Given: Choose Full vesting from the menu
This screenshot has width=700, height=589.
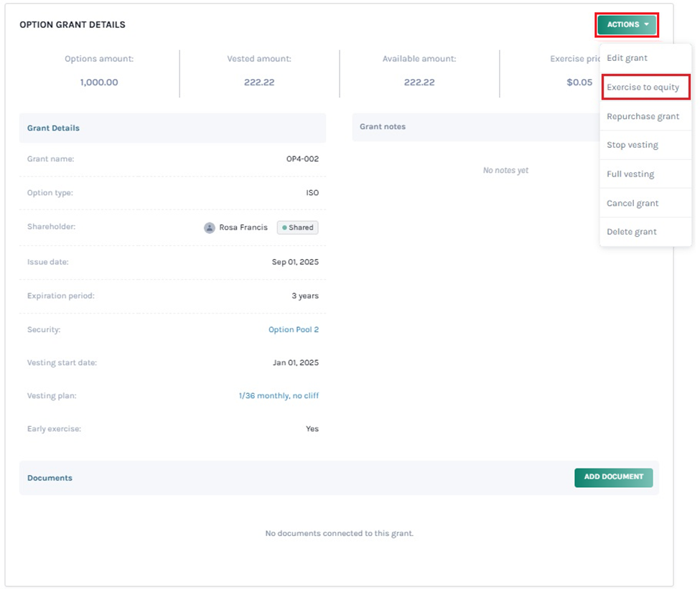Looking at the screenshot, I should (x=630, y=174).
